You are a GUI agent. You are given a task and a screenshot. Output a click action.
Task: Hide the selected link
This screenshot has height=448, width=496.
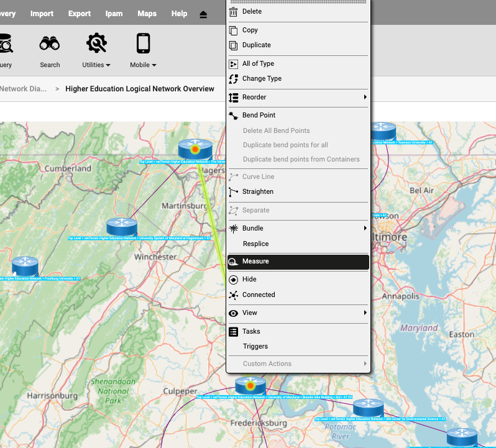coord(249,280)
